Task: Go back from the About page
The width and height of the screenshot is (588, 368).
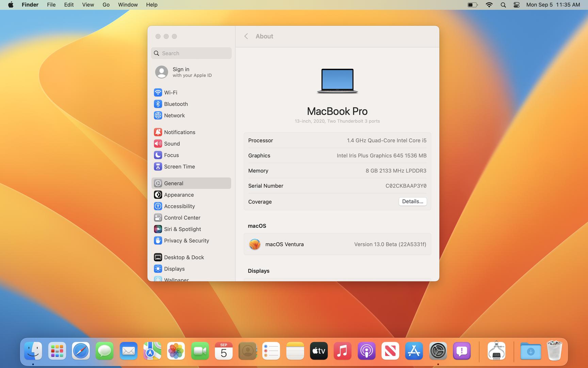Action: pyautogui.click(x=246, y=36)
